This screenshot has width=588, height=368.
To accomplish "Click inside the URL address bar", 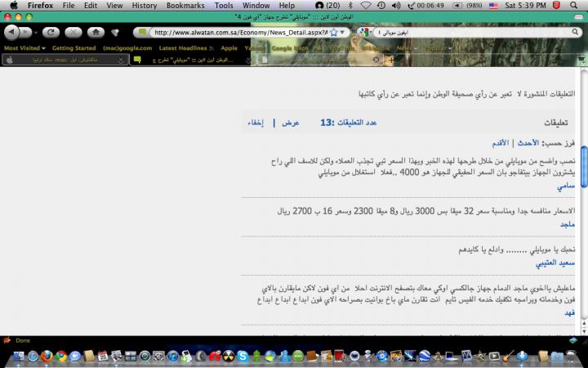I will pos(237,32).
